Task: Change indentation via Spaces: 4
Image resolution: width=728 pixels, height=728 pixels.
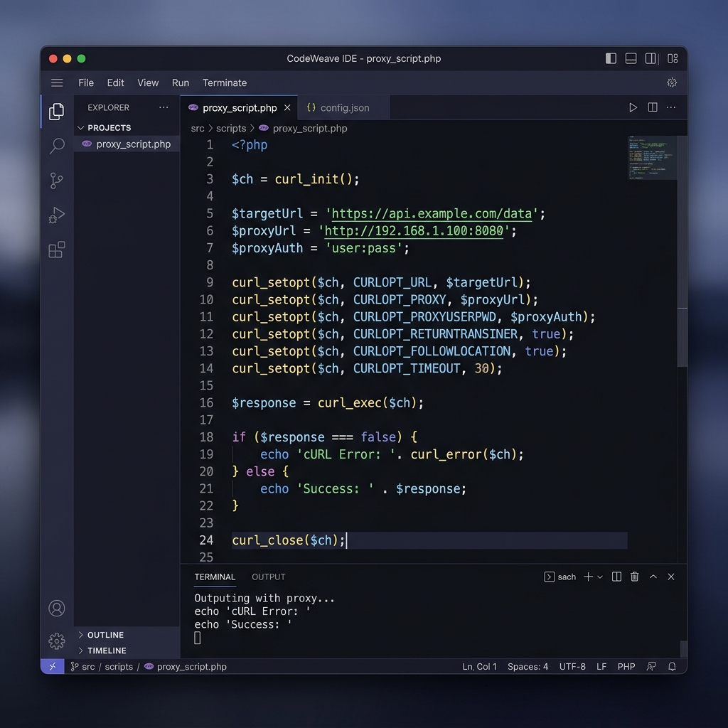Action: [528, 667]
